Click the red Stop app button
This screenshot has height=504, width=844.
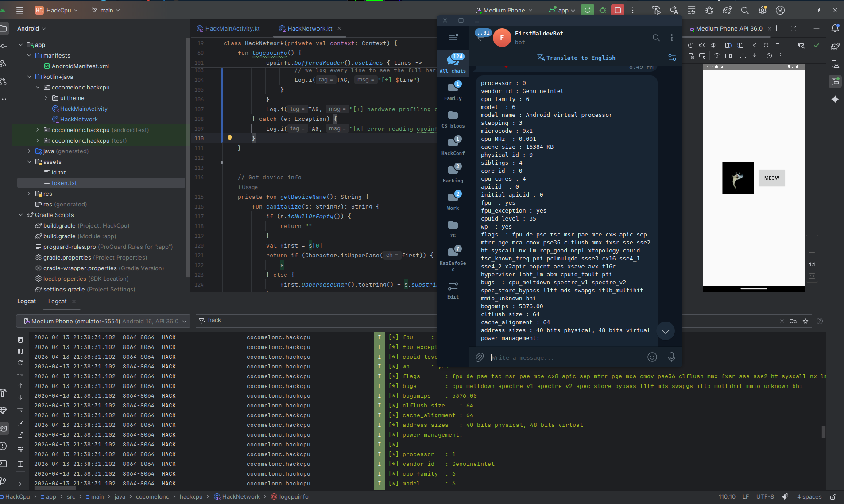click(617, 10)
